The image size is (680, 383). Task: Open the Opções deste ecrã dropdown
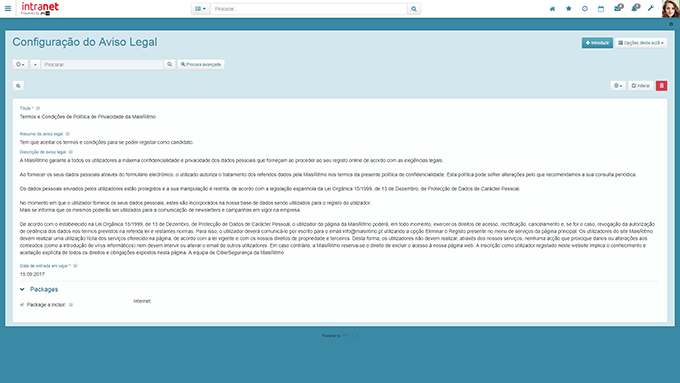pyautogui.click(x=641, y=43)
